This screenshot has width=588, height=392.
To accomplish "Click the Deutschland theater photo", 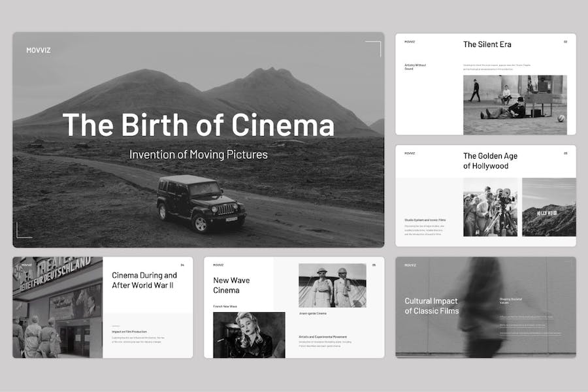I will pyautogui.click(x=57, y=307).
